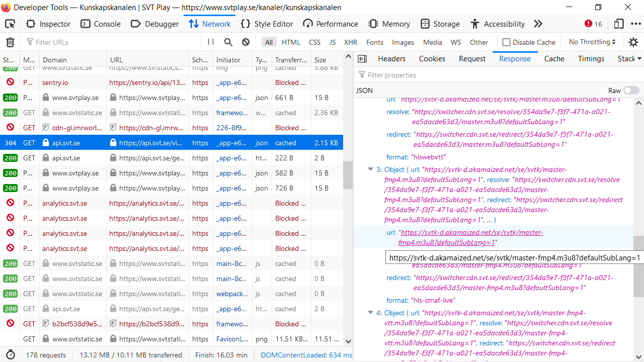Screen dimensions: 644x362
Task: Select the XHR filter button
Action: (x=351, y=42)
